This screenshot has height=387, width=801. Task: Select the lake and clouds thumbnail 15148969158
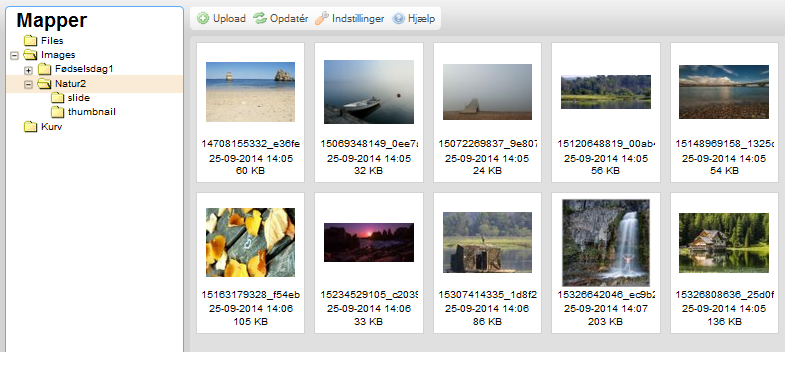[x=724, y=92]
